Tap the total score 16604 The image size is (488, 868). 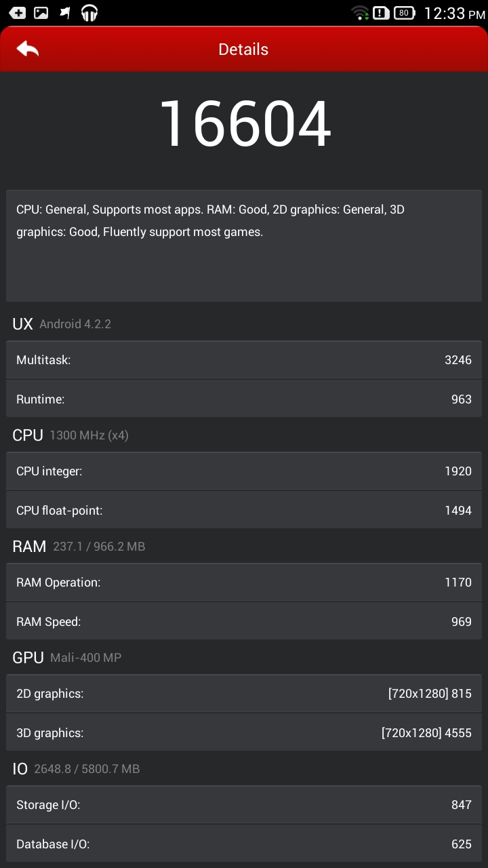pyautogui.click(x=244, y=124)
